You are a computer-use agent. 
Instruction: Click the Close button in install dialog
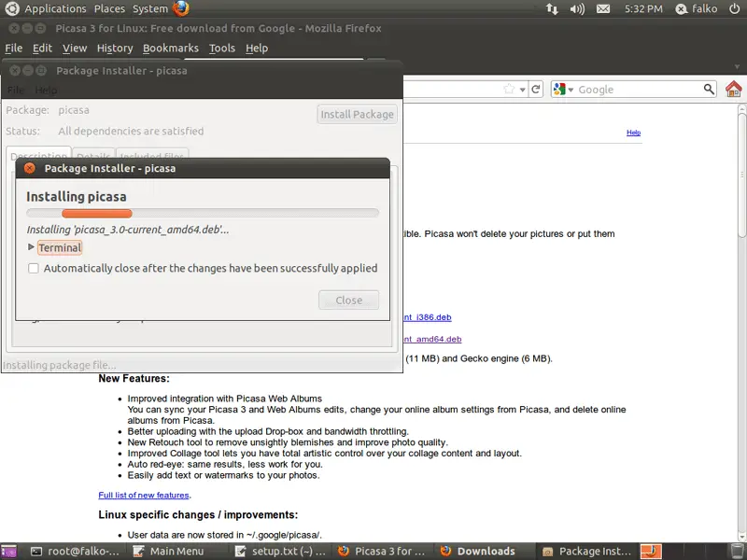coord(348,300)
